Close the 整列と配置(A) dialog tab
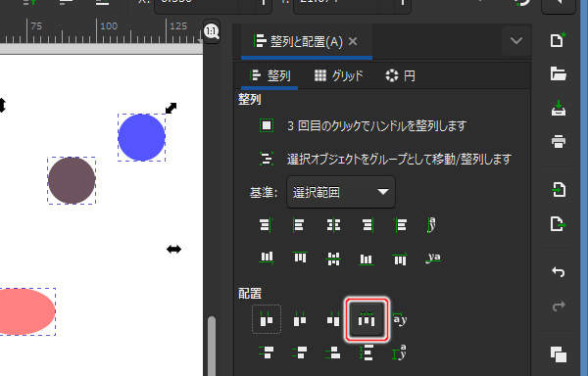Screen dimensions: 588x376 pos(353,41)
